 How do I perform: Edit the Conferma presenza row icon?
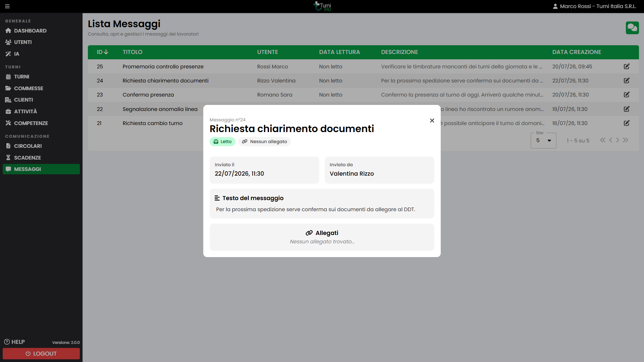pos(626,95)
